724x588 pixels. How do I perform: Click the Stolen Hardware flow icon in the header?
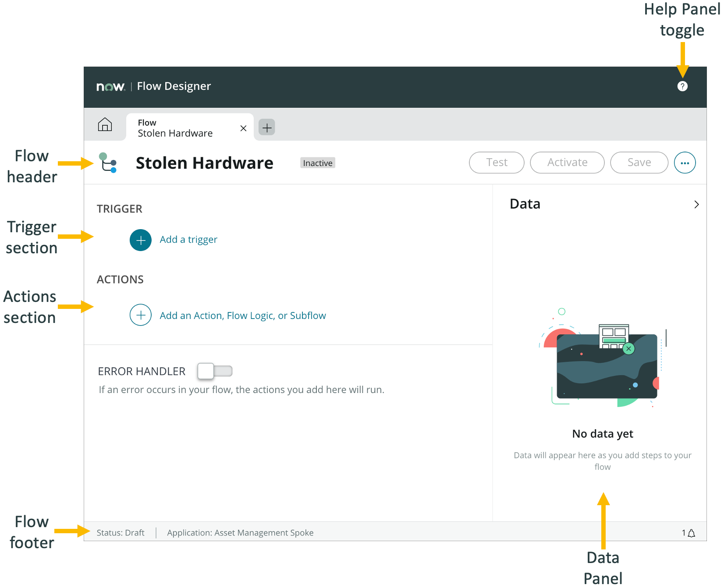point(107,163)
